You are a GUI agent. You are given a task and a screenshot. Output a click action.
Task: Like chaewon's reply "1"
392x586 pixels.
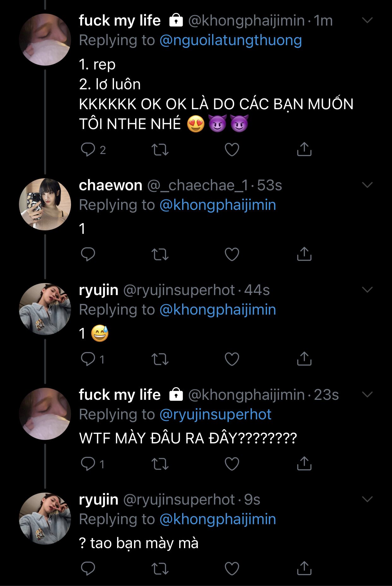pyautogui.click(x=232, y=254)
